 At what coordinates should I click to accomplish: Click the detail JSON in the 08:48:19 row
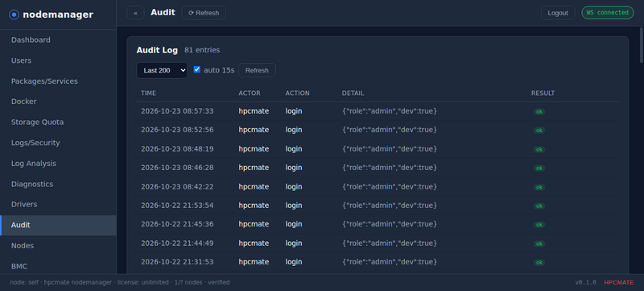click(x=390, y=149)
